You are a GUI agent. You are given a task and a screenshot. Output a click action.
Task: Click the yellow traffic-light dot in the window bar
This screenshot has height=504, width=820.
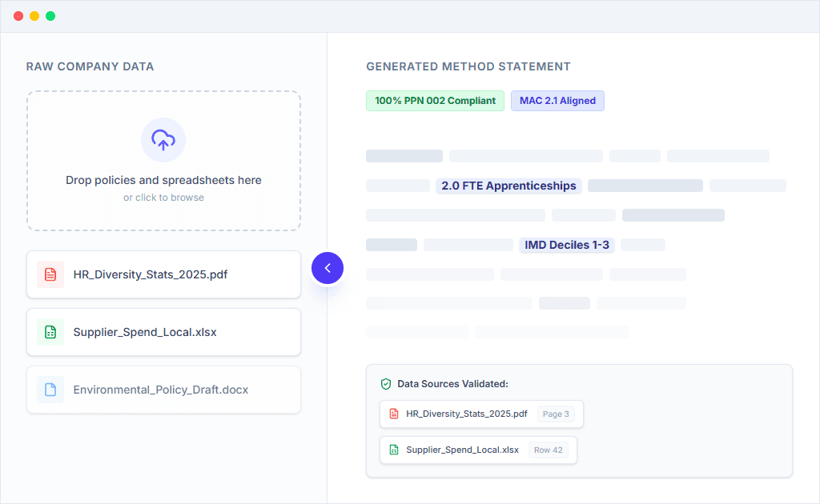pyautogui.click(x=34, y=14)
